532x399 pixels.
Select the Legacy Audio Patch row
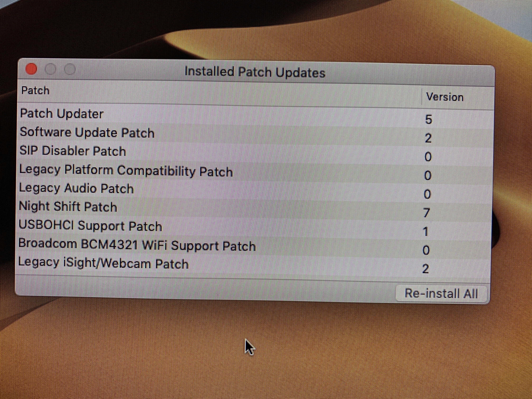tap(76, 188)
